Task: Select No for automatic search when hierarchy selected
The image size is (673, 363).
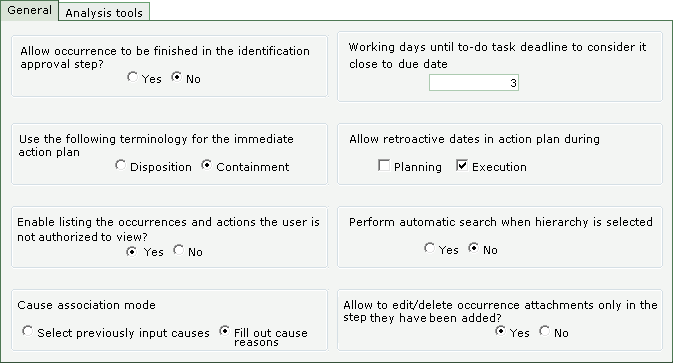Action: click(473, 248)
